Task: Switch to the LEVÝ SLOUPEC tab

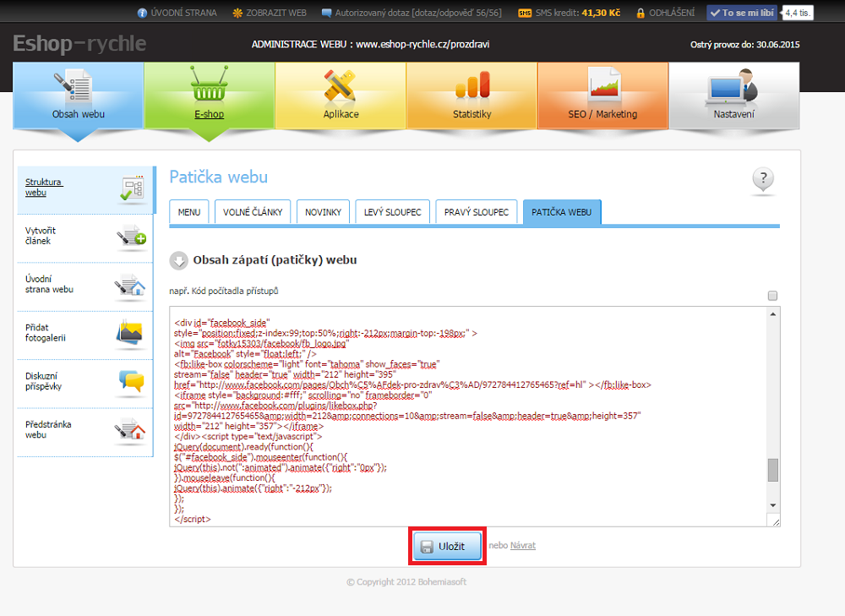Action: tap(392, 212)
